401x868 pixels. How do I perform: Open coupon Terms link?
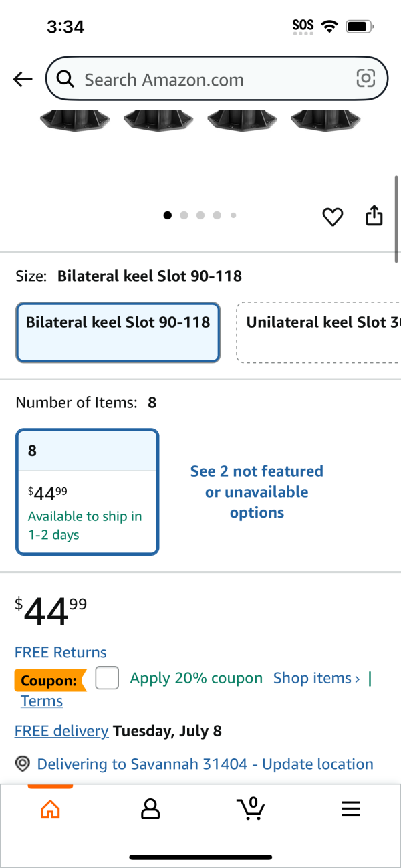point(41,701)
